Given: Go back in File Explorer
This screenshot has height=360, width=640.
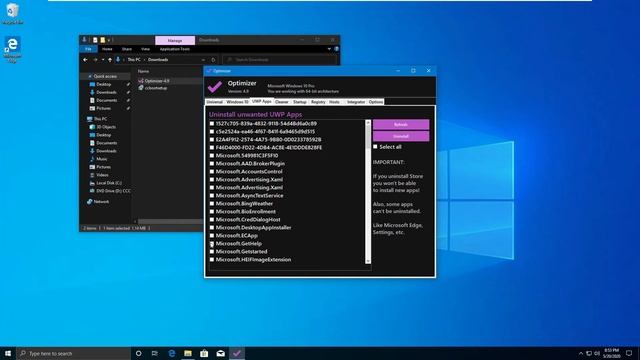Looking at the screenshot, I should pos(85,60).
